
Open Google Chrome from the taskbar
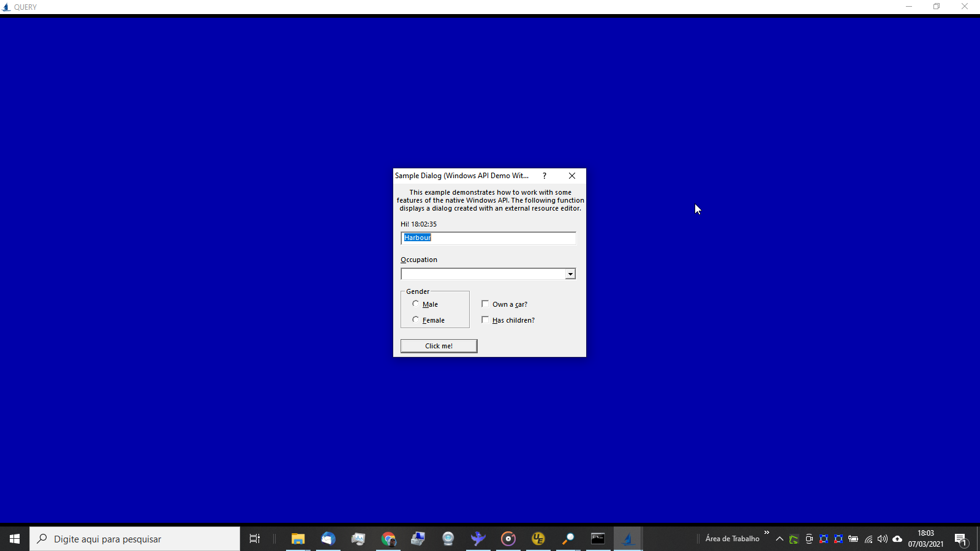388,539
